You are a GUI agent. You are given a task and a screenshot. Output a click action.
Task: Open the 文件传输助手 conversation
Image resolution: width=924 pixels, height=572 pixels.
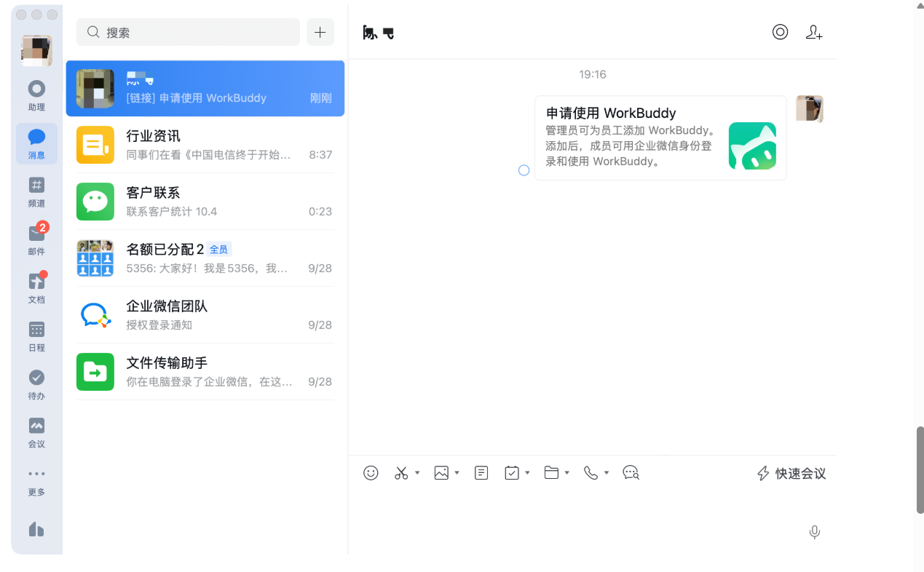coord(205,372)
